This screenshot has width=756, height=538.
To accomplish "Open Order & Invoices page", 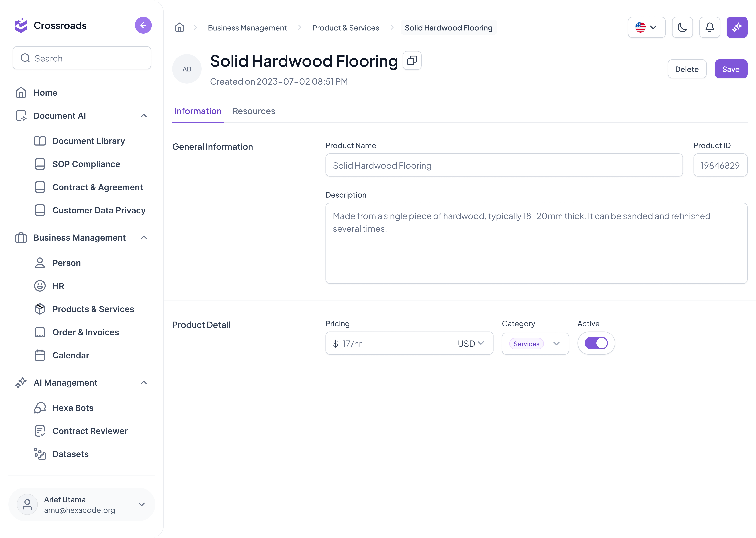I will tap(86, 332).
